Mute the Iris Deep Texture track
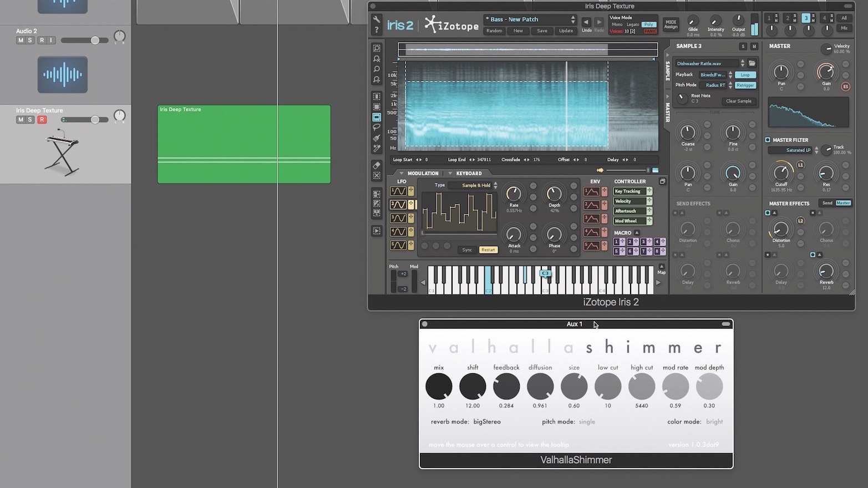 click(x=21, y=120)
